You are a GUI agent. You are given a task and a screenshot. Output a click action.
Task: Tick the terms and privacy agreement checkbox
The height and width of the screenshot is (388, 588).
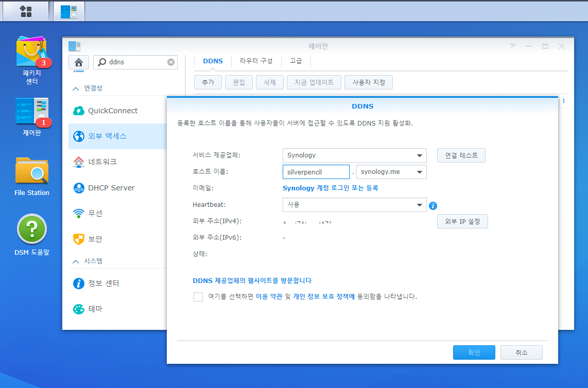coord(198,297)
